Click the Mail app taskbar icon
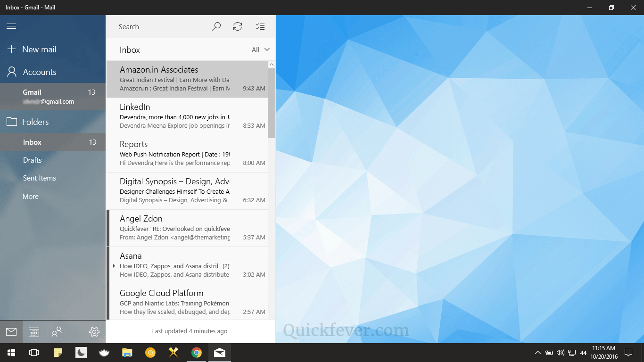 click(220, 353)
